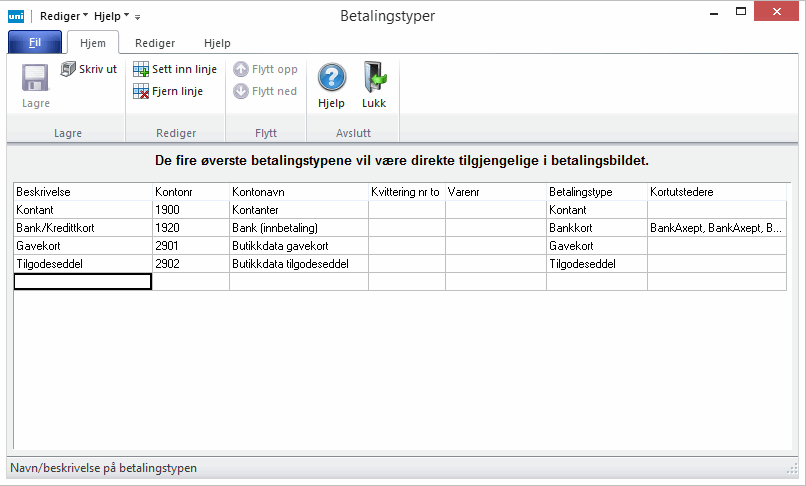The width and height of the screenshot is (806, 486).
Task: Click the Skriv ut printer icon
Action: (68, 69)
